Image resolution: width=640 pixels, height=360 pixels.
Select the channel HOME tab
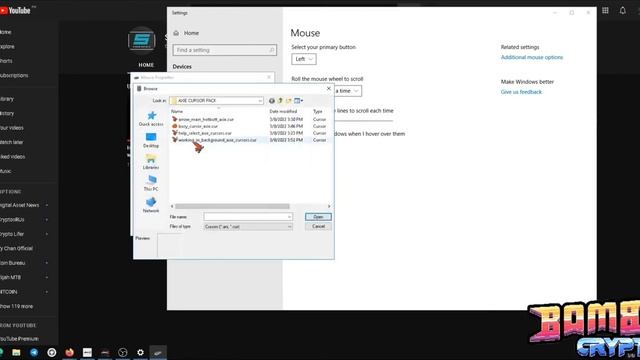(146, 65)
